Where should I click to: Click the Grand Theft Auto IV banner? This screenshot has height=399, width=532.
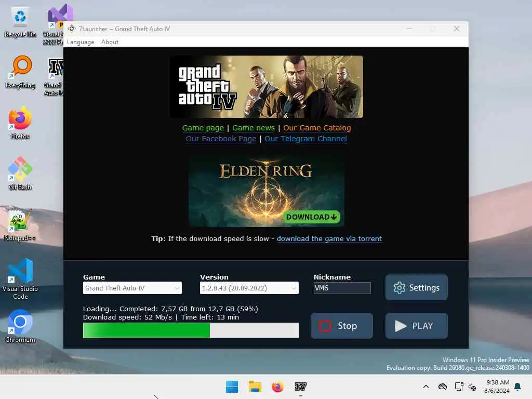[x=267, y=87]
